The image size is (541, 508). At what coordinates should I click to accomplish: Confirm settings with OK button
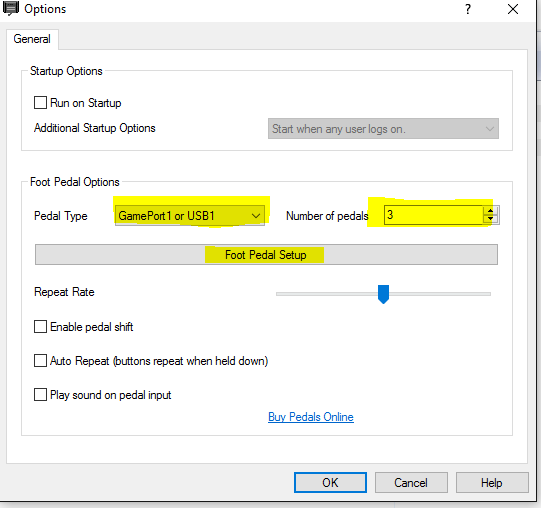pos(330,482)
